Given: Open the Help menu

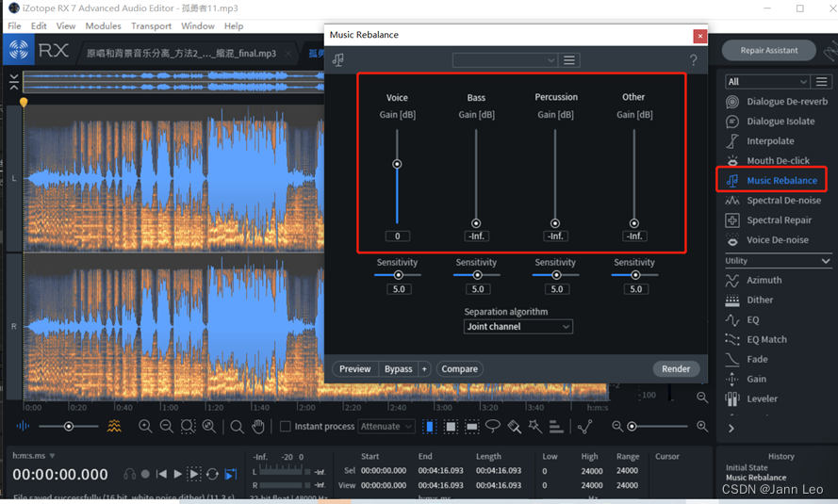Looking at the screenshot, I should point(234,26).
